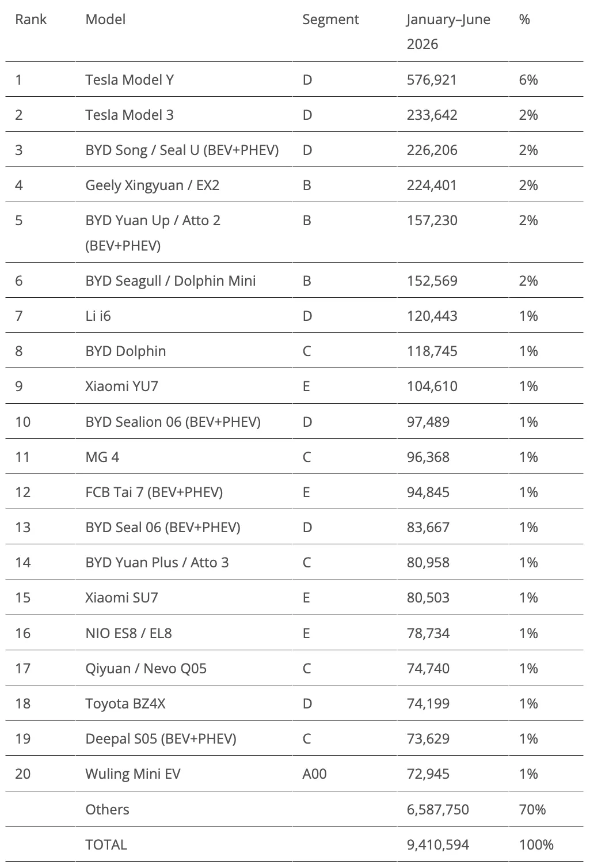Click the percent column header
The height and width of the screenshot is (868, 590).
524,20
